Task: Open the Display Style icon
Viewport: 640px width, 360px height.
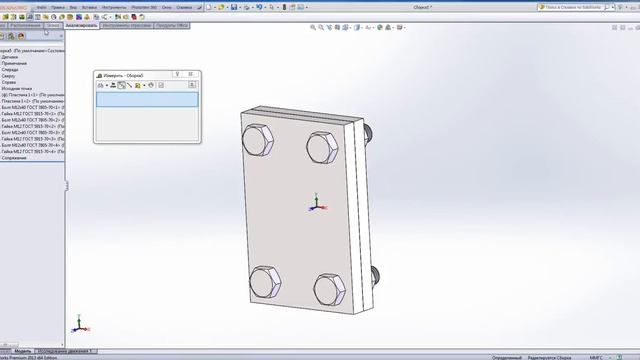Action: tap(357, 28)
